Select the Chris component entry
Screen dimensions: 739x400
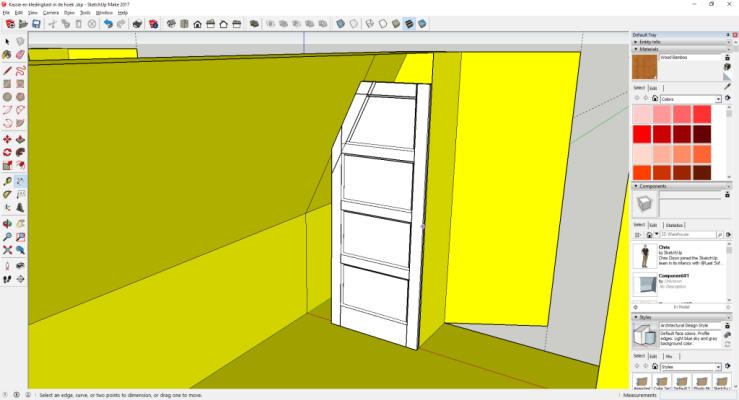(x=680, y=255)
